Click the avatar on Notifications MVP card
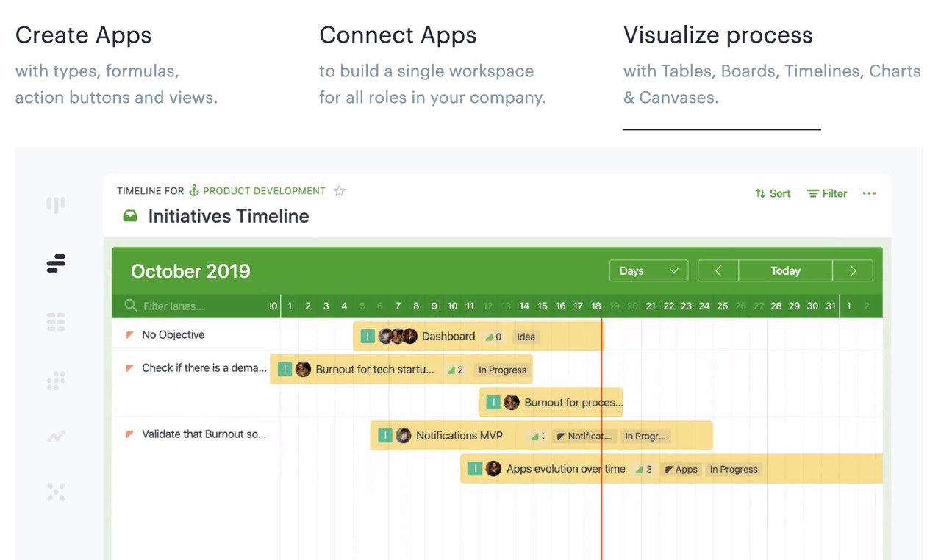Screen dimensions: 941x560 coord(404,436)
